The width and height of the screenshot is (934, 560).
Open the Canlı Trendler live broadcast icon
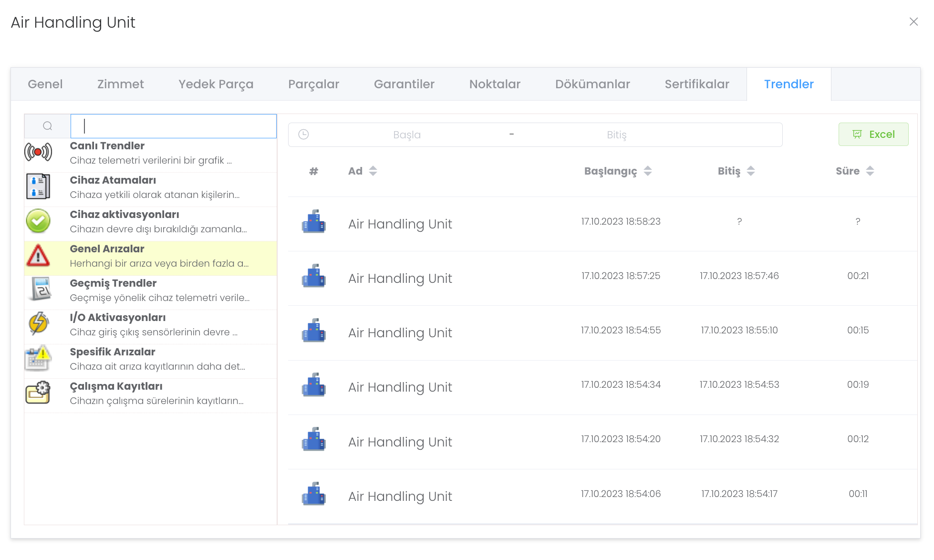(38, 152)
